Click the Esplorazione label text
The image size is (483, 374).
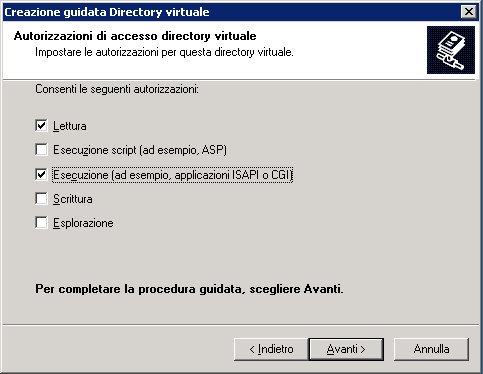click(x=83, y=223)
